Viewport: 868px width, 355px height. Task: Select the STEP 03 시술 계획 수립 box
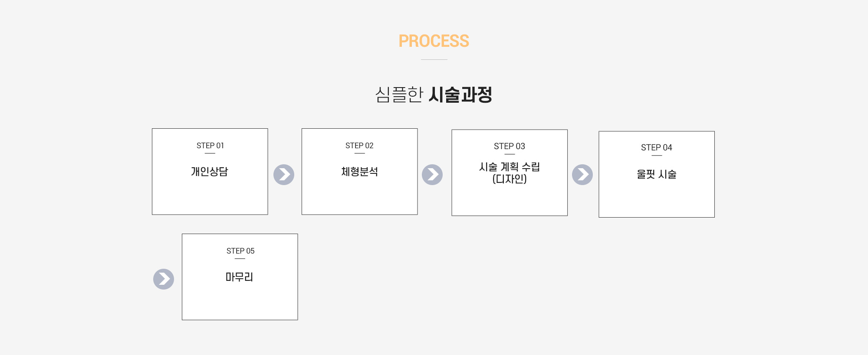[510, 173]
